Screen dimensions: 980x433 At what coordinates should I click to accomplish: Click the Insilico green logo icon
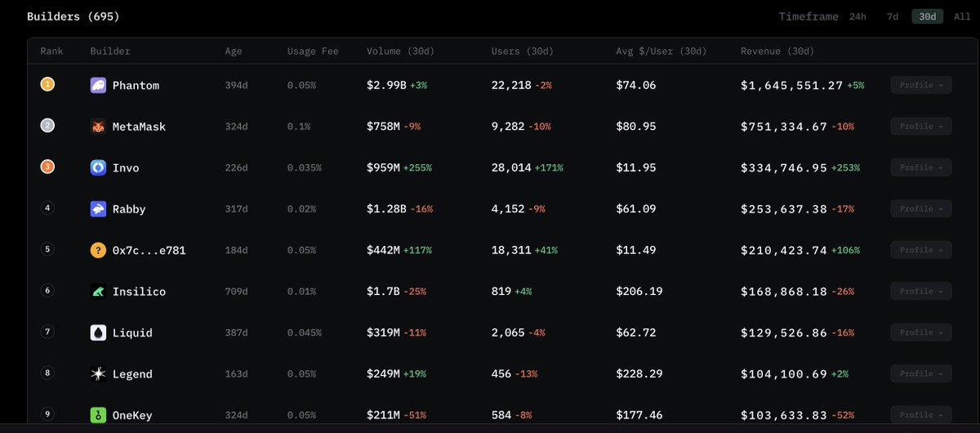click(x=98, y=291)
